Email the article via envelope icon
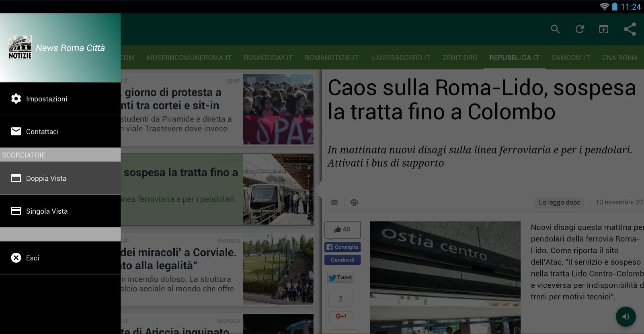The width and height of the screenshot is (644, 334). pos(334,202)
